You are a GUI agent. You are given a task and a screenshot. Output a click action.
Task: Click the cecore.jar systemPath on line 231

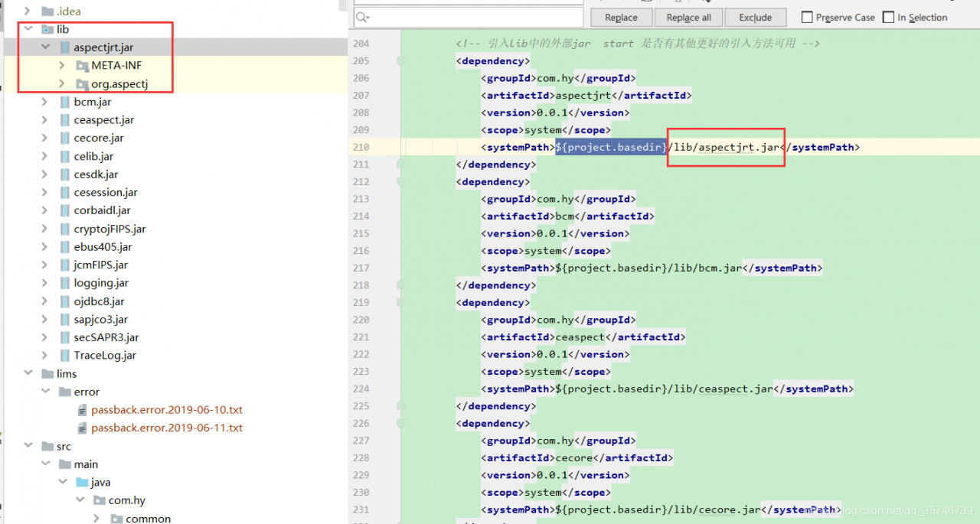click(x=658, y=510)
